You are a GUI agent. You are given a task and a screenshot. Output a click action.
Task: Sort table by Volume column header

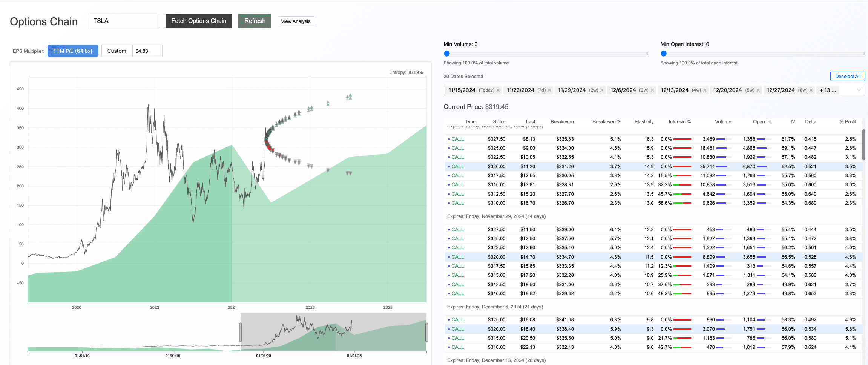[x=723, y=122]
